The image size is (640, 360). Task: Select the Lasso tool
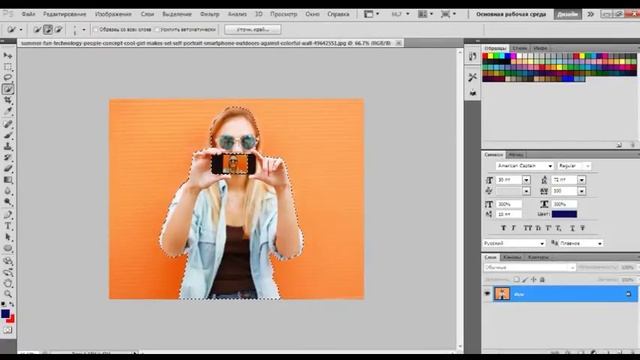(8, 78)
